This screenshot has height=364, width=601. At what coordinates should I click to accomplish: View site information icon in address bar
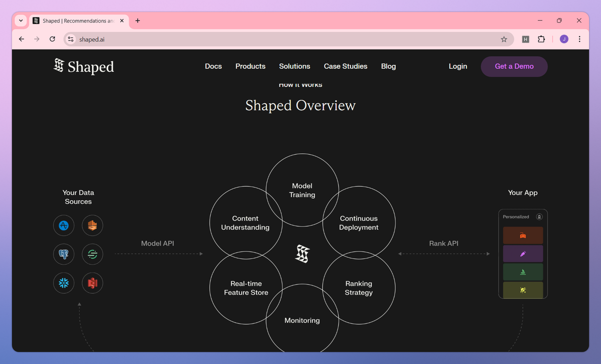tap(71, 39)
